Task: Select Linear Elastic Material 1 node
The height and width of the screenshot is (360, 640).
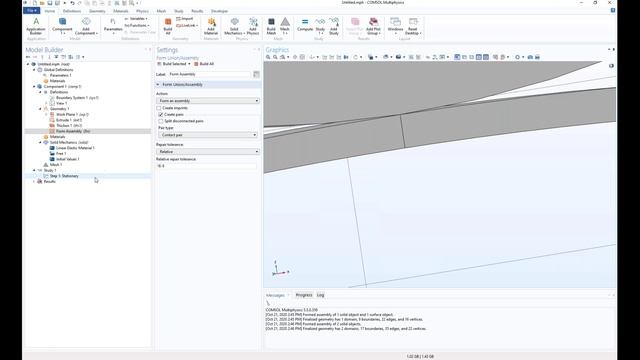Action: [x=75, y=148]
